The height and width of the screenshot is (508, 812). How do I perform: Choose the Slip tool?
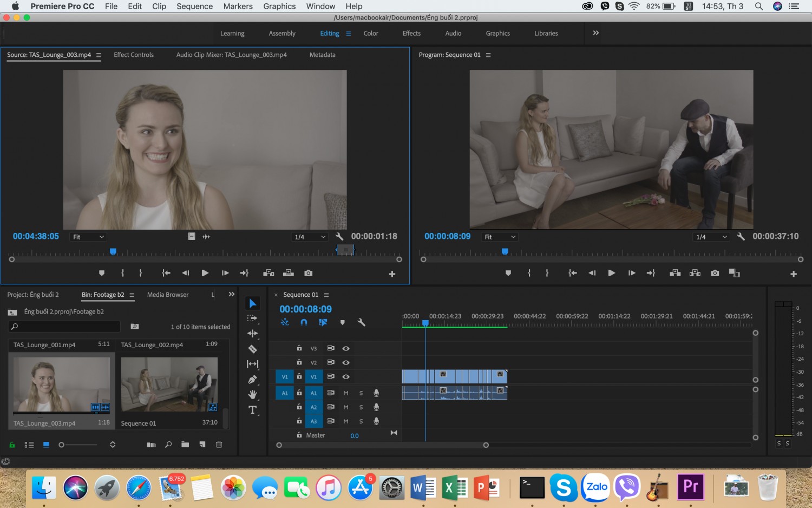(x=252, y=364)
